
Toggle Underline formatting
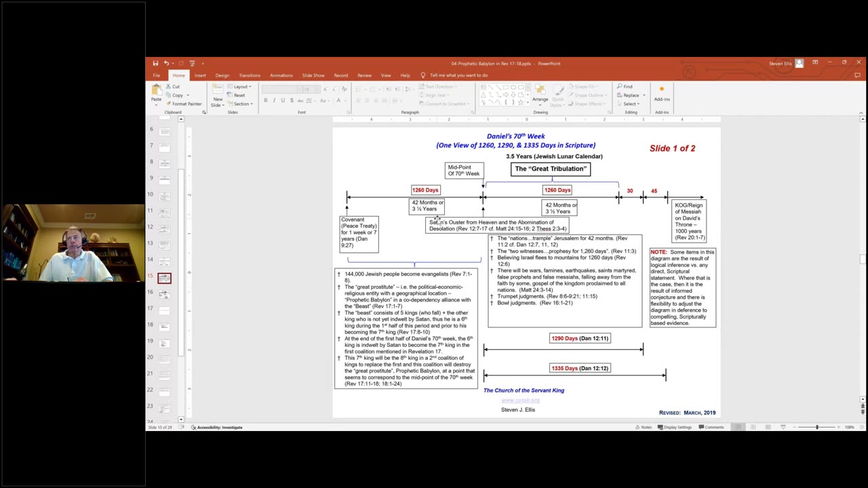click(x=283, y=100)
